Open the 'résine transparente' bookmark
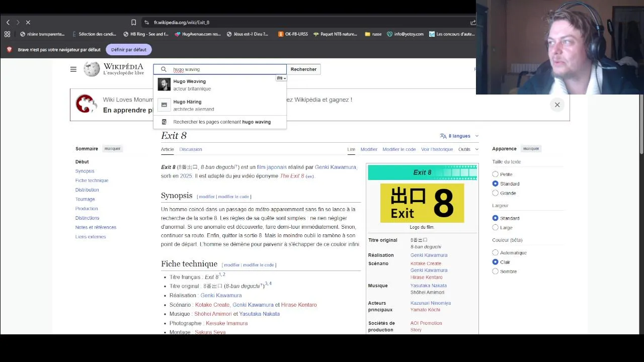 coord(42,34)
